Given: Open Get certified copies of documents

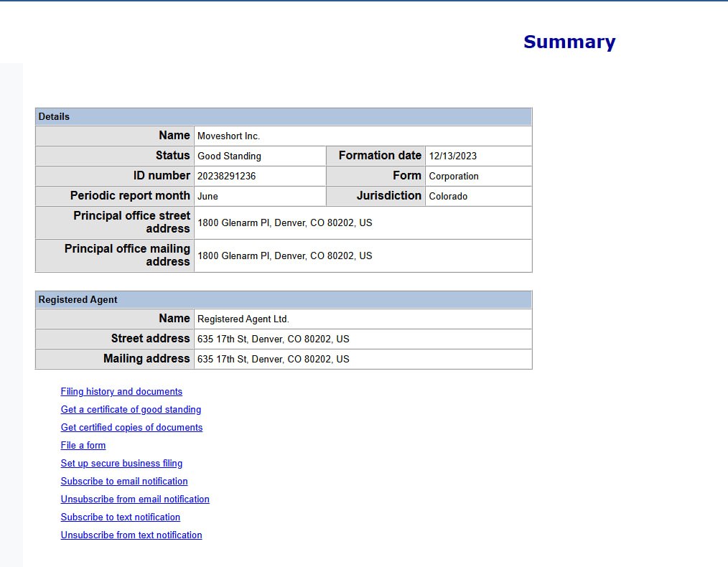Looking at the screenshot, I should click(x=131, y=427).
